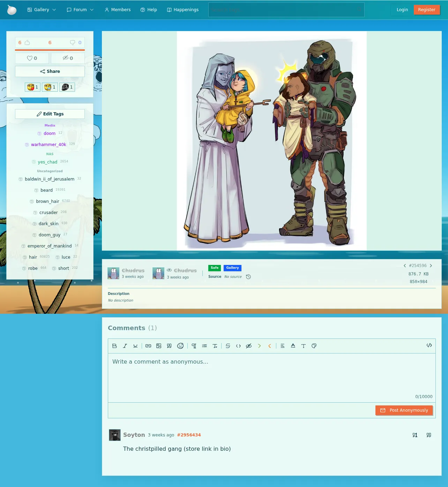The height and width of the screenshot is (487, 448).
Task: Open the font size option
Action: click(304, 346)
